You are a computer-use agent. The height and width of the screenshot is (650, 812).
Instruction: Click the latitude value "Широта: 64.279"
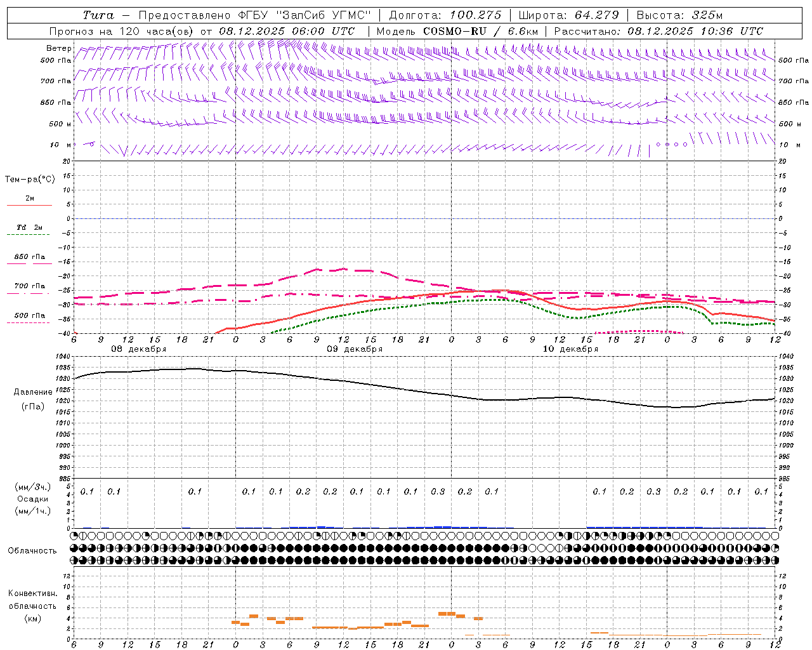[x=568, y=15]
